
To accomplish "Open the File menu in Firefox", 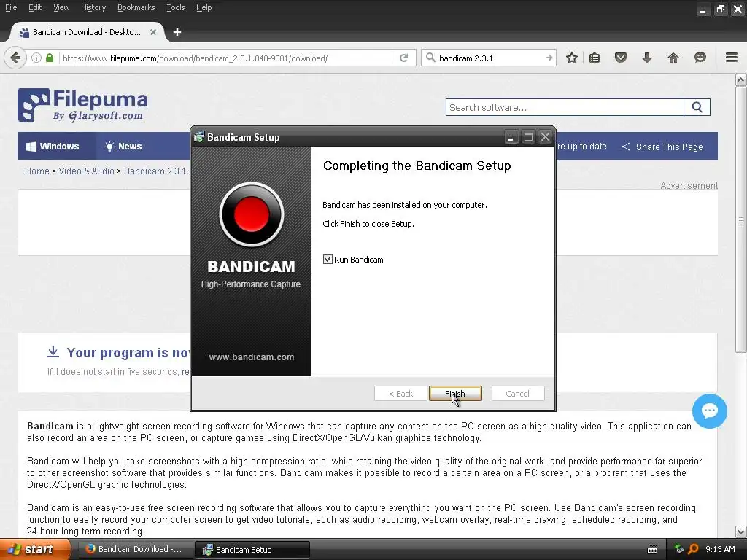I will point(10,7).
